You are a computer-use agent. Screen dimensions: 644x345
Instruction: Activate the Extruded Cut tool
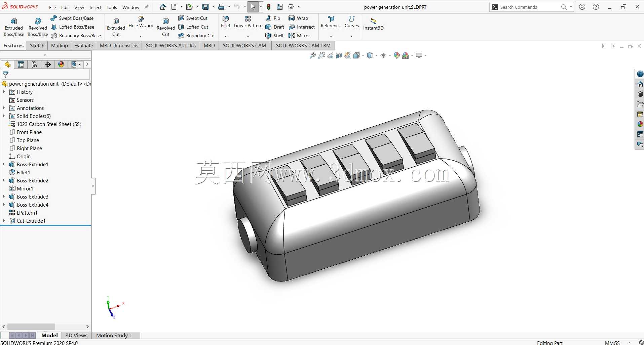point(116,27)
